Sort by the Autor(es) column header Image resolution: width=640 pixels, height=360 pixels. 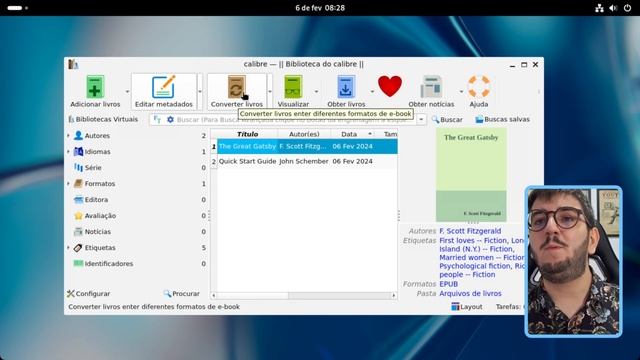tap(304, 134)
